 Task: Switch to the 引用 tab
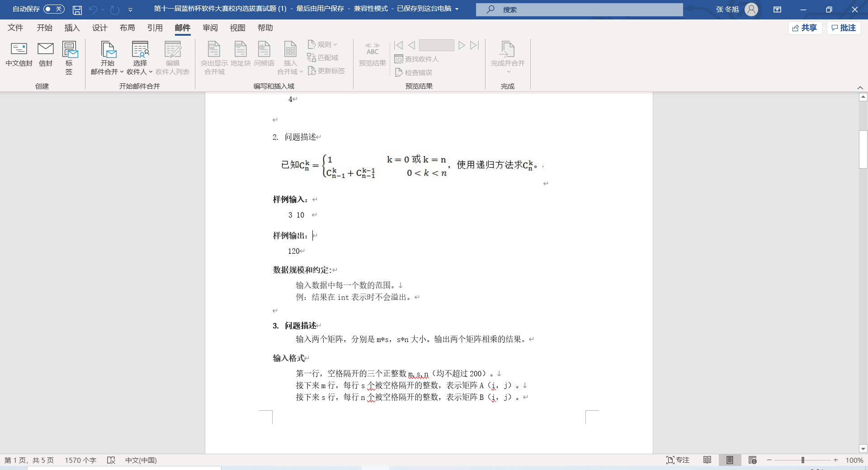click(x=155, y=28)
